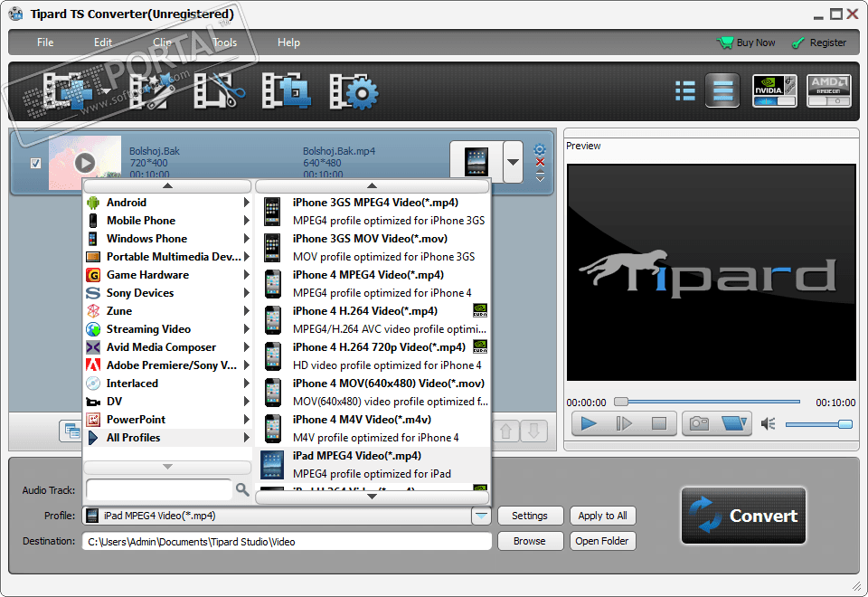Choose iPad MPEG4 Video profile
Image resolution: width=868 pixels, height=597 pixels.
[x=373, y=465]
